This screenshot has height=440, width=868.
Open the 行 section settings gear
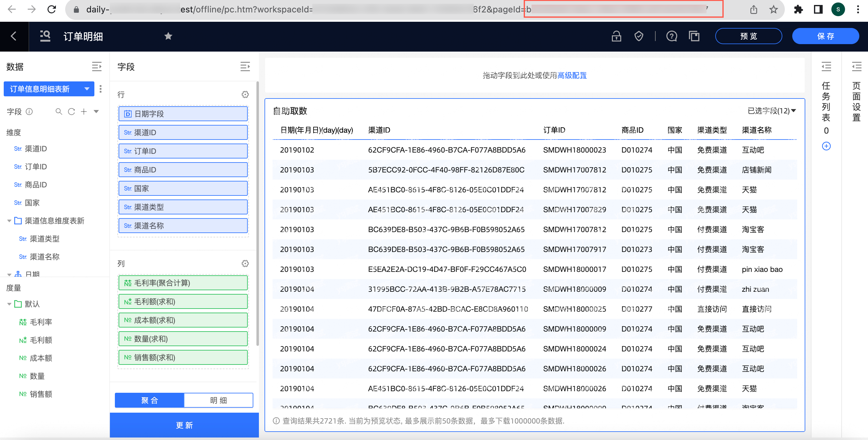coord(245,94)
